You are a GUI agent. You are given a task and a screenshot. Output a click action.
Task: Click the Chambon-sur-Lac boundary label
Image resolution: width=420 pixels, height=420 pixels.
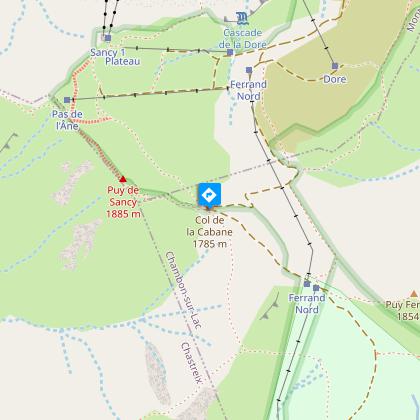coord(184,290)
